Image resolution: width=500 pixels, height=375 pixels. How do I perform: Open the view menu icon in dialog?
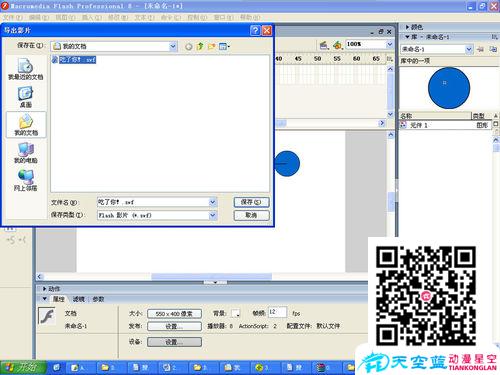224,46
